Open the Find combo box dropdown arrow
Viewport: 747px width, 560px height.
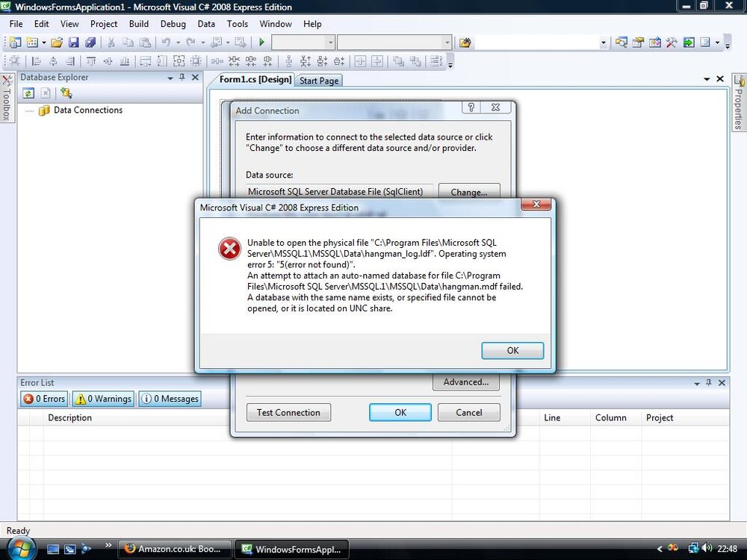(x=604, y=43)
